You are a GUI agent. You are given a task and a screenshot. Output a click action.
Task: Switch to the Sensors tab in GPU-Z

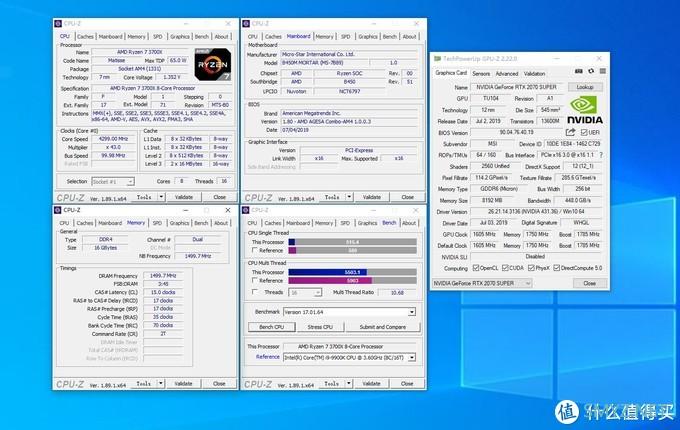481,74
